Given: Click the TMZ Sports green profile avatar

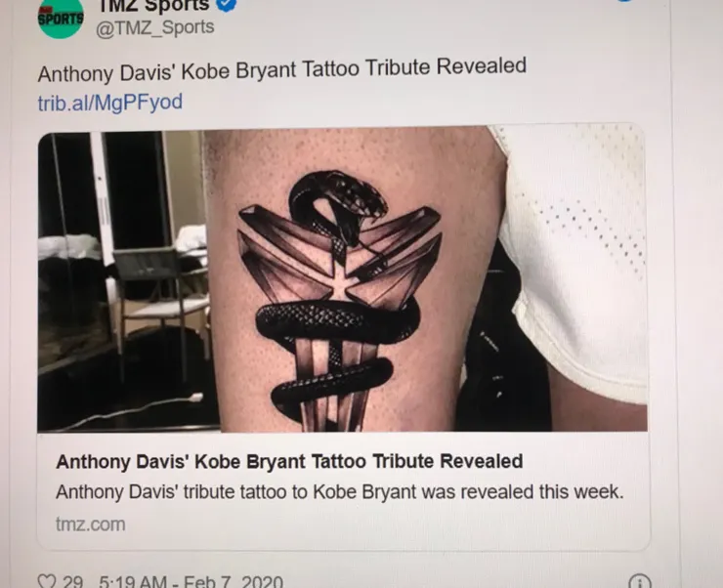Looking at the screenshot, I should coord(61,17).
